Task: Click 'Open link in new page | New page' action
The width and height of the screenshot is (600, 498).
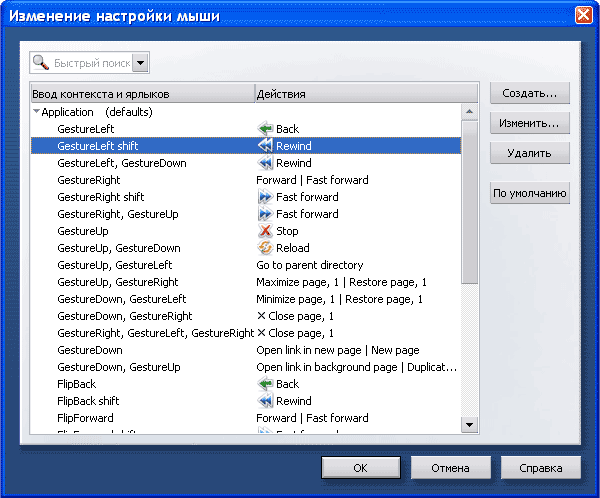Action: click(338, 350)
